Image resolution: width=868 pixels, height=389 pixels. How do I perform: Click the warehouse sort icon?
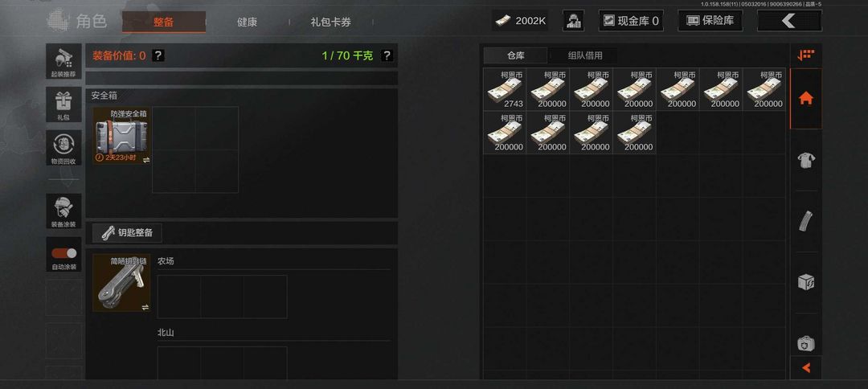(805, 55)
